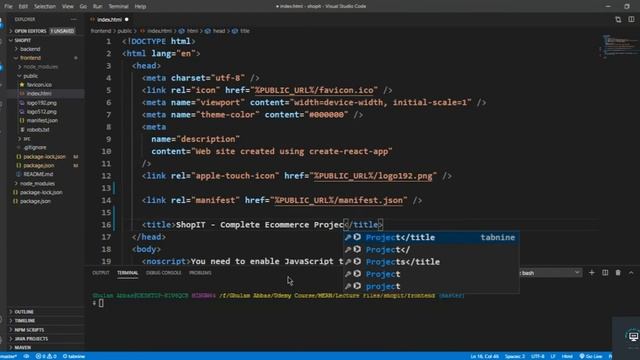The image size is (640, 360).
Task: Open the View menu
Action: (68, 7)
